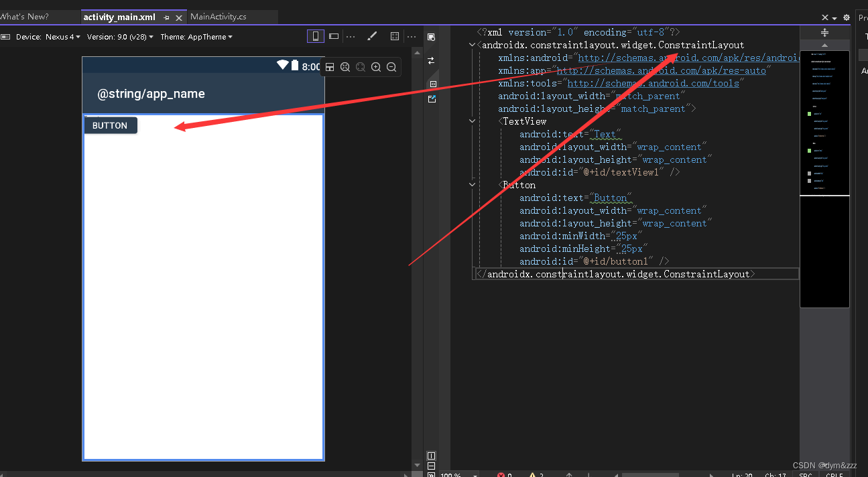Click the zoom-in magnifier icon
The image size is (868, 477).
376,67
